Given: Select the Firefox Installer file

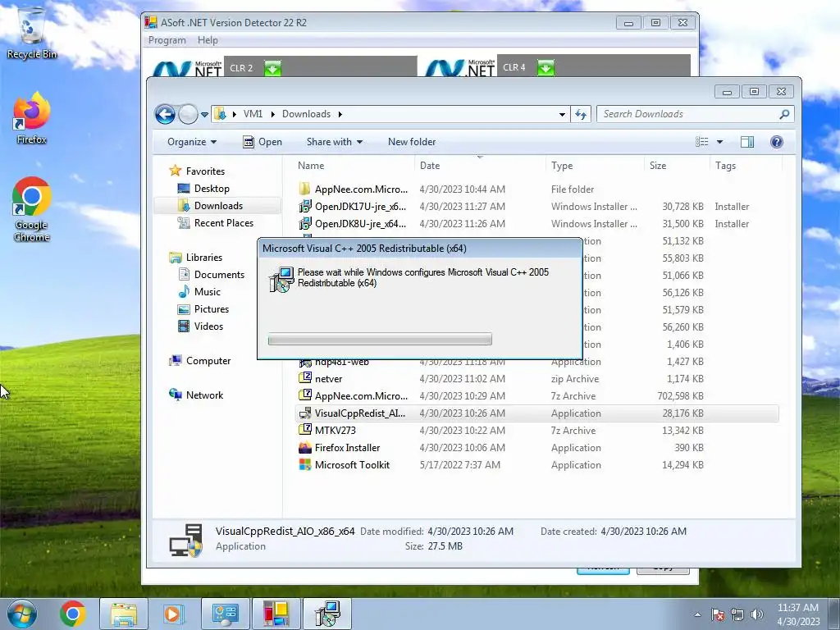Looking at the screenshot, I should click(x=536, y=447).
